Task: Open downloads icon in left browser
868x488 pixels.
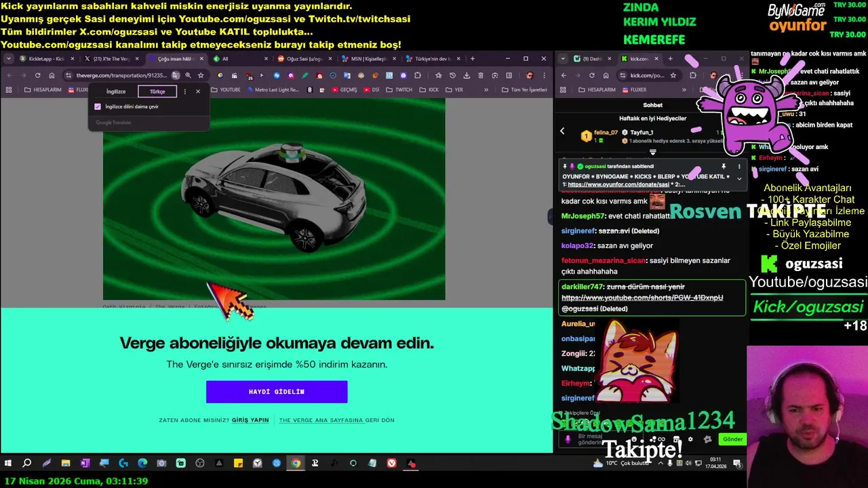Action: point(467,75)
